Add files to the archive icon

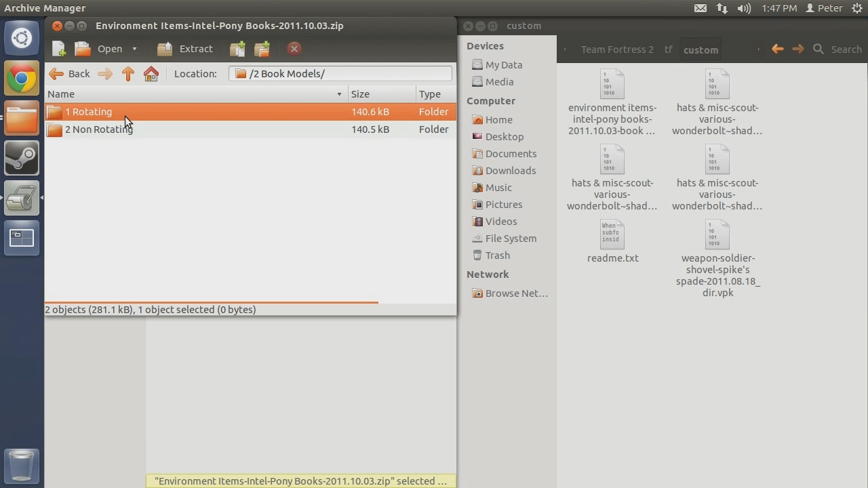[237, 49]
